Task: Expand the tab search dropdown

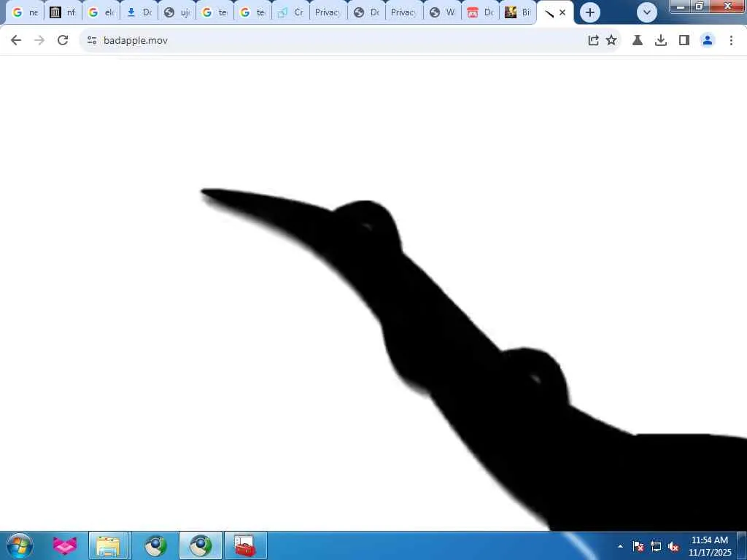Action: coord(647,12)
